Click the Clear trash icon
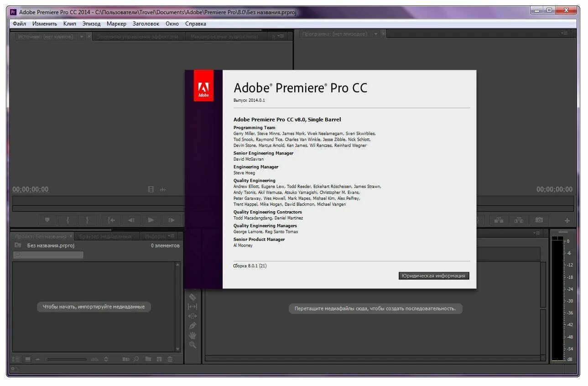Viewport: 588px width, 386px height. point(170,359)
